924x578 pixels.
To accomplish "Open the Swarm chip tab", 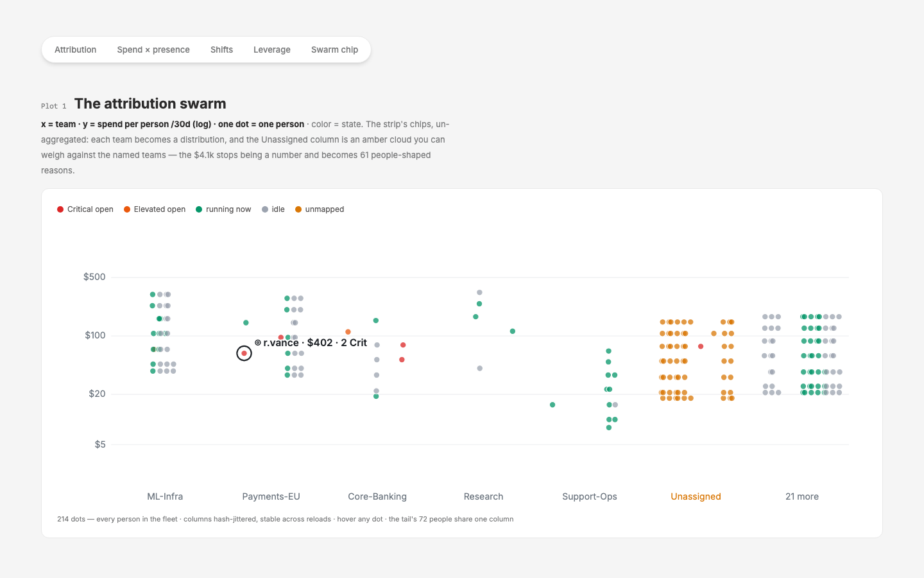I will point(334,49).
